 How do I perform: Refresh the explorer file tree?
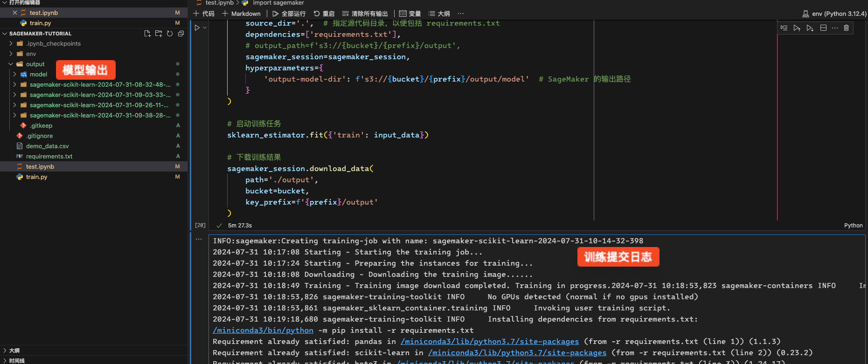(x=170, y=34)
